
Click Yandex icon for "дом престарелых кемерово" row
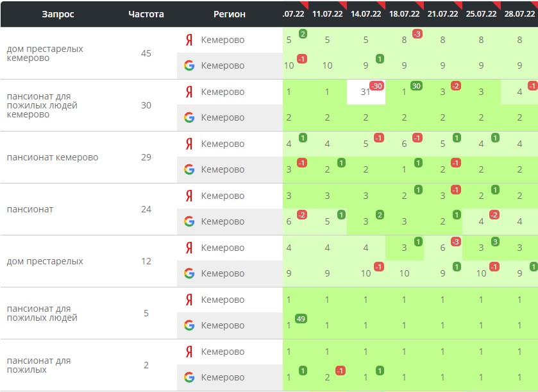[189, 40]
